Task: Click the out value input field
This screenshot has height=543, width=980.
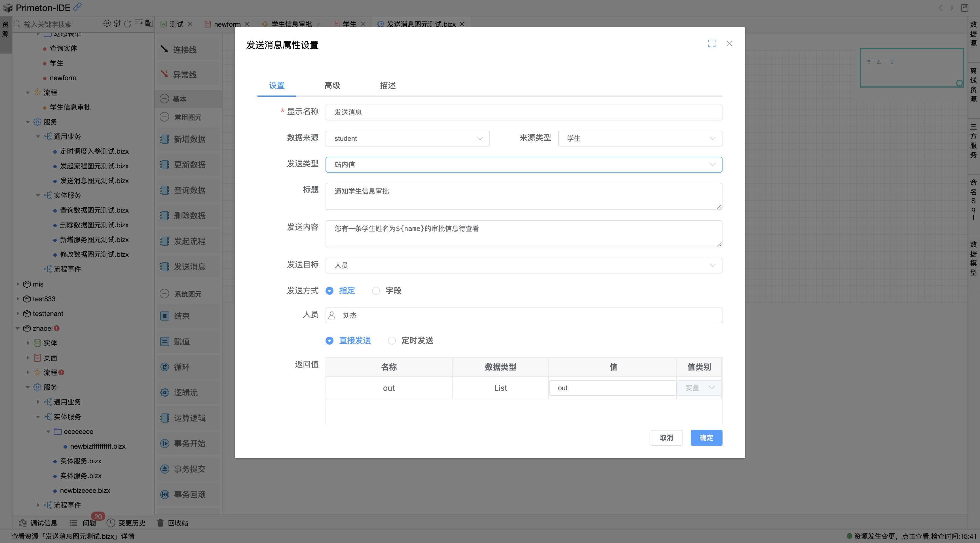Action: point(612,387)
